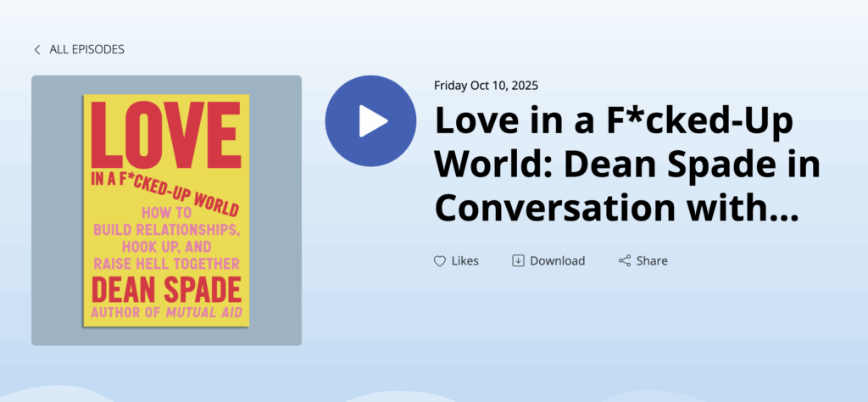Click the Likes text label
The height and width of the screenshot is (402, 868).
(465, 261)
